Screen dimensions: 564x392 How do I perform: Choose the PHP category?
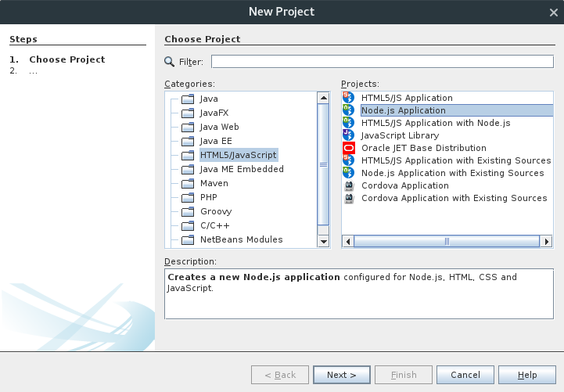209,197
